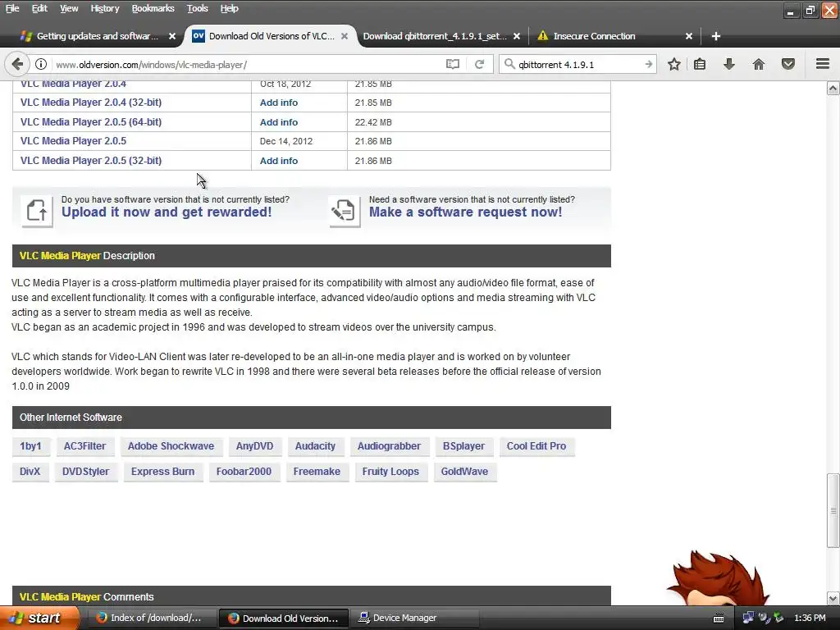Click the browser Back arrow button
The image size is (840, 630).
coord(17,64)
